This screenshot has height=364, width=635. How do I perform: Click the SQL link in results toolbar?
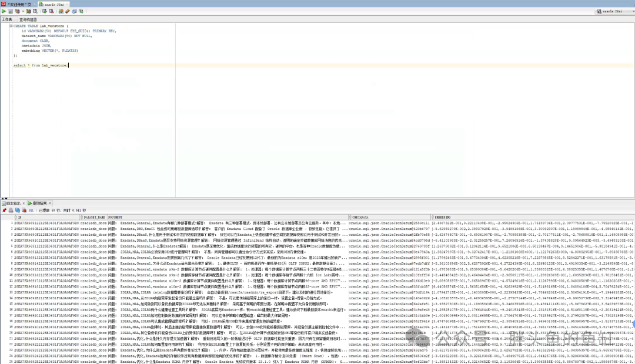[x=31, y=211]
